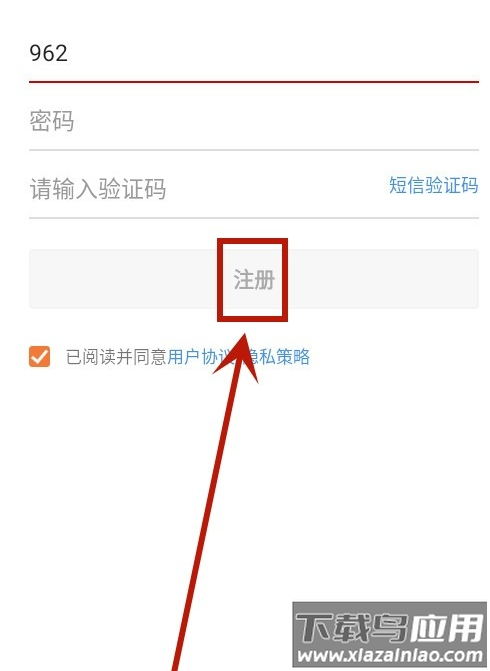Viewport: 490px width, 671px height.
Task: Click empty space right of 密码 placeholder
Action: pos(276,121)
